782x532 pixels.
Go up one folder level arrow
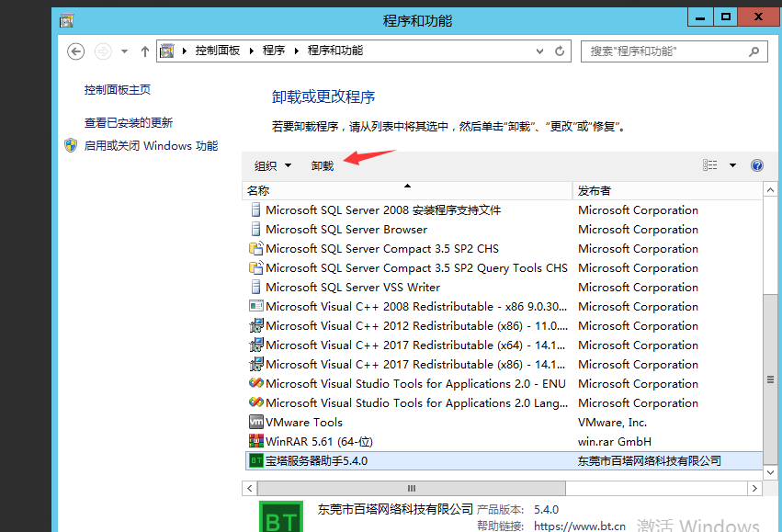[x=144, y=51]
